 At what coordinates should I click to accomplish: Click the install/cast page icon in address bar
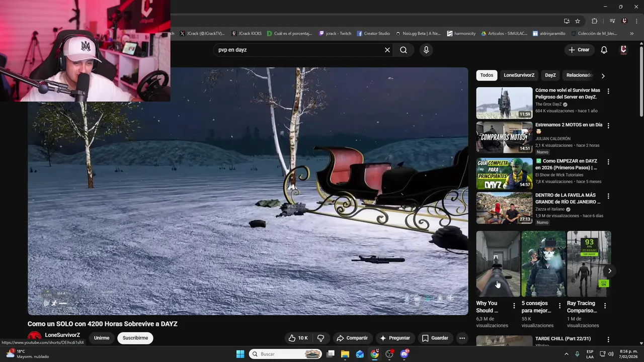click(x=567, y=21)
